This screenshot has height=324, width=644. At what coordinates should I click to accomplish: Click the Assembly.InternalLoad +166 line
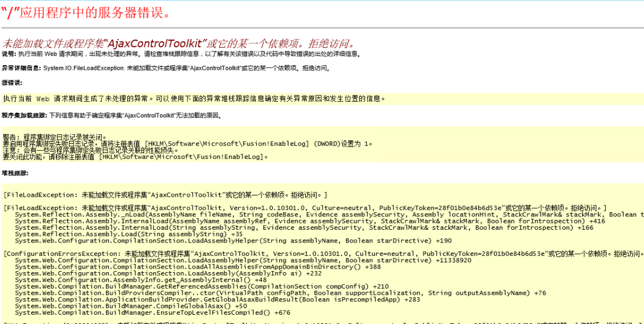[305, 227]
